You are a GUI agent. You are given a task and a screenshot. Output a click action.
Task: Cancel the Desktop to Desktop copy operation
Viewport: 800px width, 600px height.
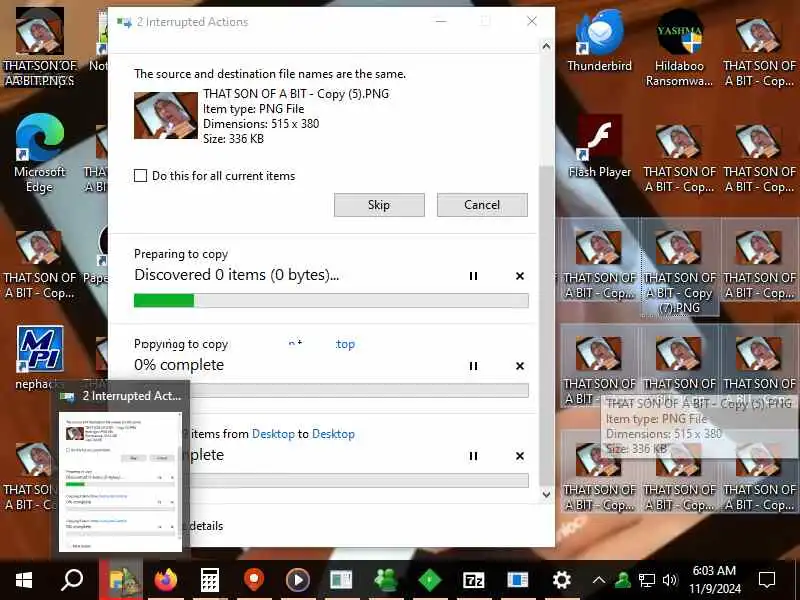click(520, 456)
